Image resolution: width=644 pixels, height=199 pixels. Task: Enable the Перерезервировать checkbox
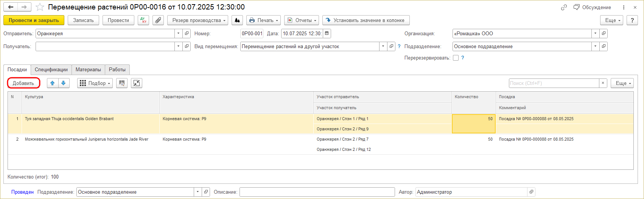(x=456, y=58)
